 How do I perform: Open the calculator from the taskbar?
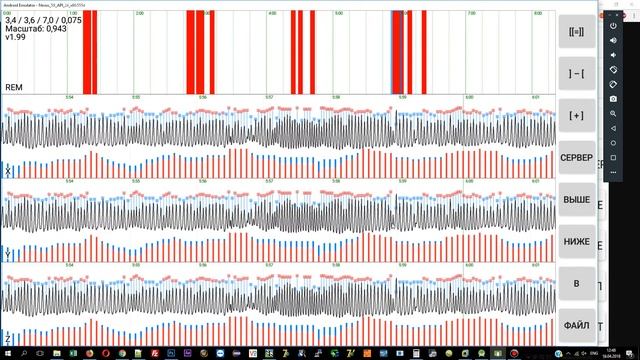coord(416,353)
